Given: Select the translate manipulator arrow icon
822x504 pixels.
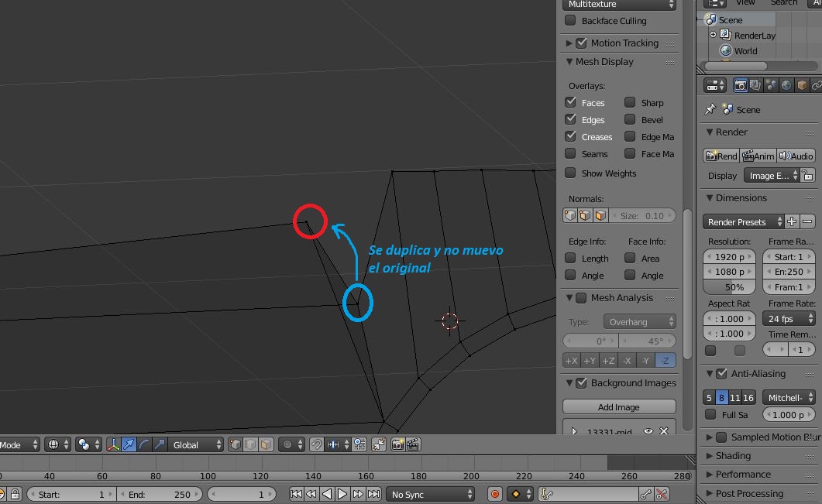Looking at the screenshot, I should [129, 445].
